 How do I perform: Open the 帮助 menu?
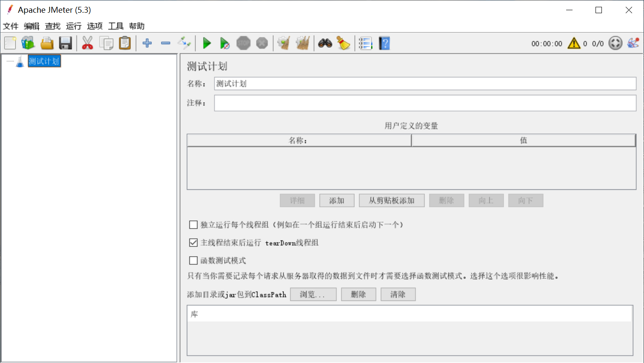point(137,26)
